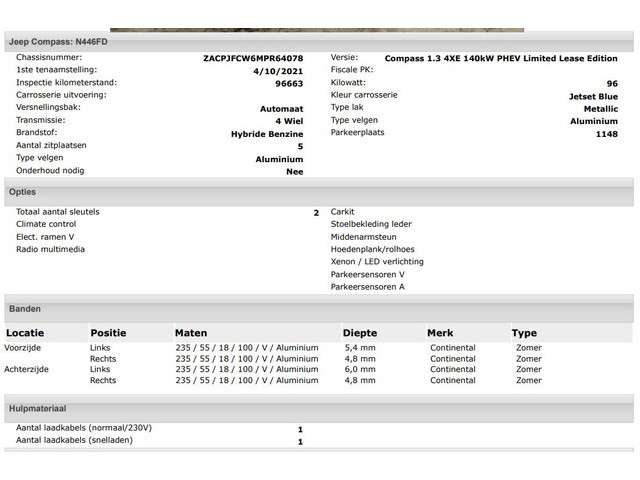Click the 5,4 mm tread depth value

coord(359,348)
